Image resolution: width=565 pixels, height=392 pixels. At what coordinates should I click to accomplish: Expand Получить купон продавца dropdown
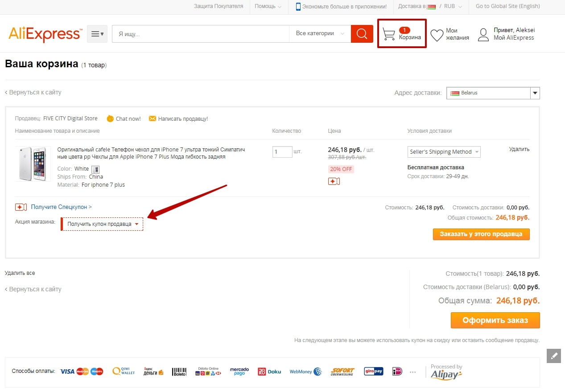[103, 224]
